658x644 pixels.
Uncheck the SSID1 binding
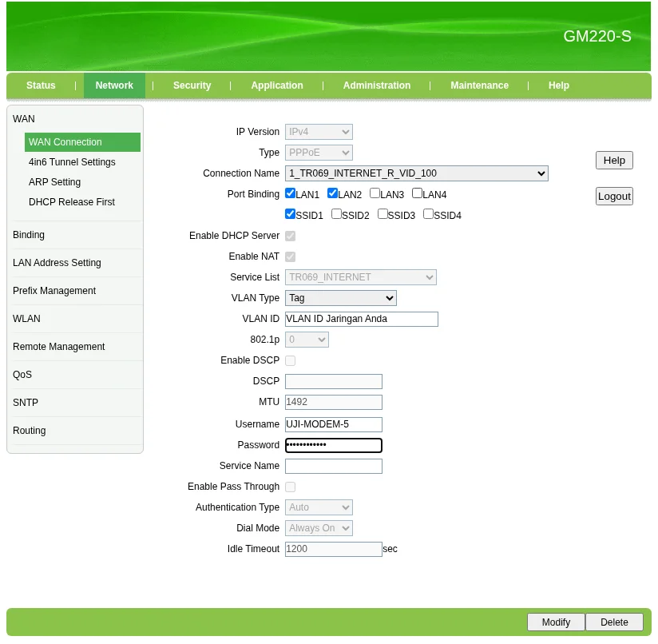click(x=290, y=213)
